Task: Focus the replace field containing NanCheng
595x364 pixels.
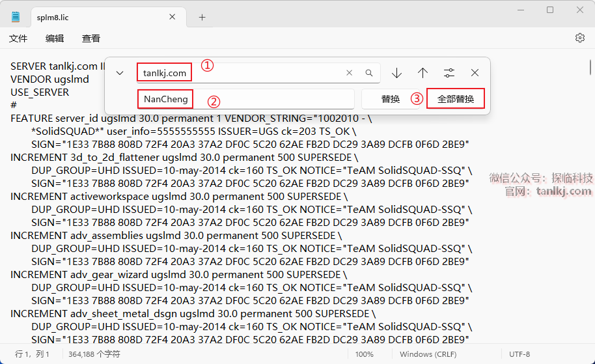Action: [x=260, y=99]
